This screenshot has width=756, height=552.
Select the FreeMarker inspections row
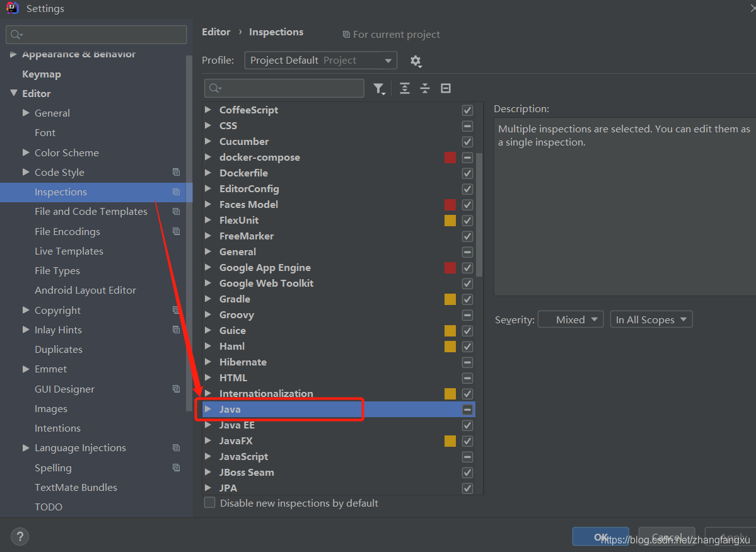pos(339,236)
